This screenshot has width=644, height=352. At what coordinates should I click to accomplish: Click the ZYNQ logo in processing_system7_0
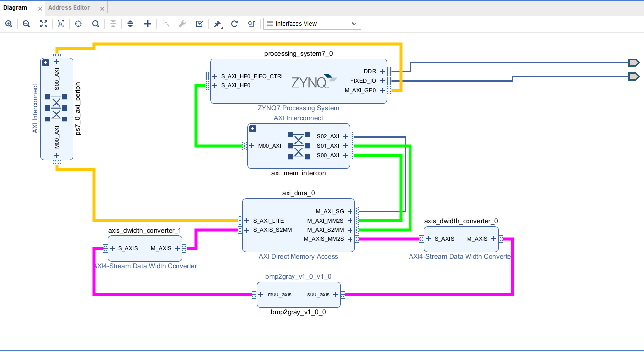[x=313, y=81]
